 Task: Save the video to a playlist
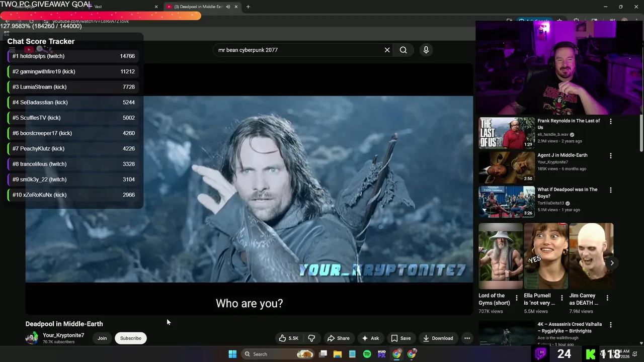point(401,338)
